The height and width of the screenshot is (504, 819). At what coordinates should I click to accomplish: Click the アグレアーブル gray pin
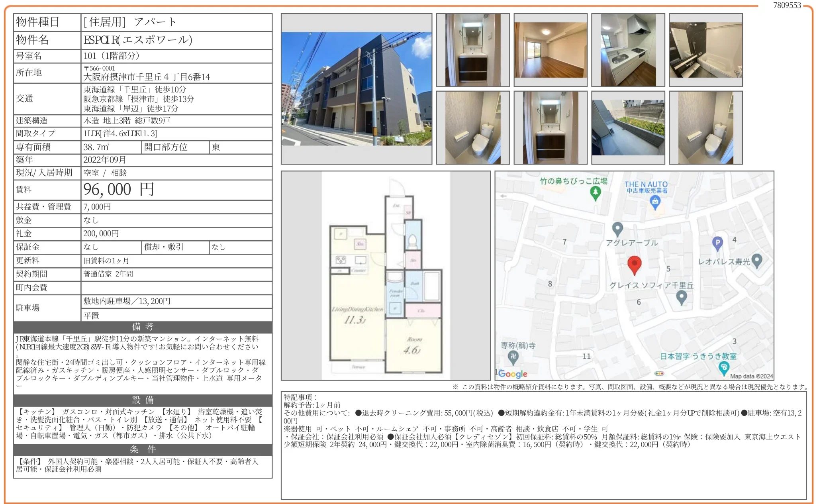point(617,229)
